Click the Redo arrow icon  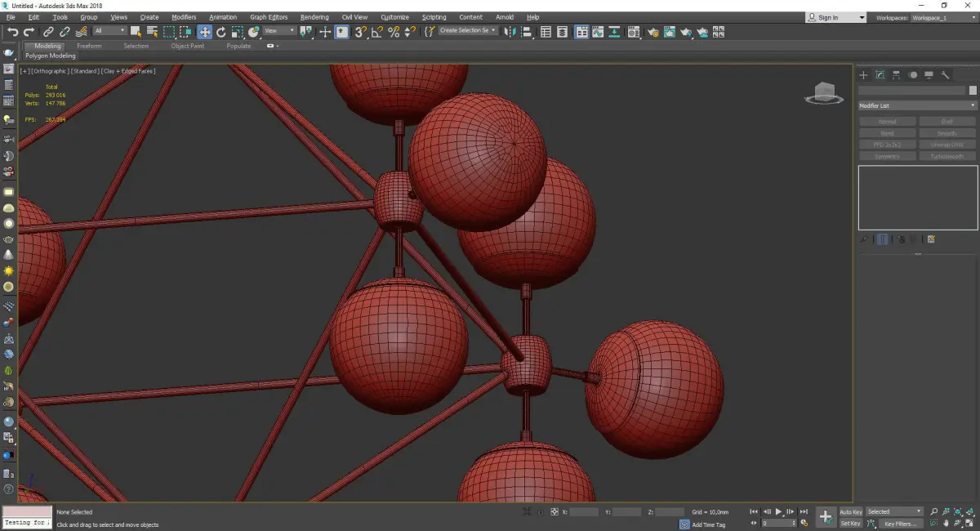29,32
